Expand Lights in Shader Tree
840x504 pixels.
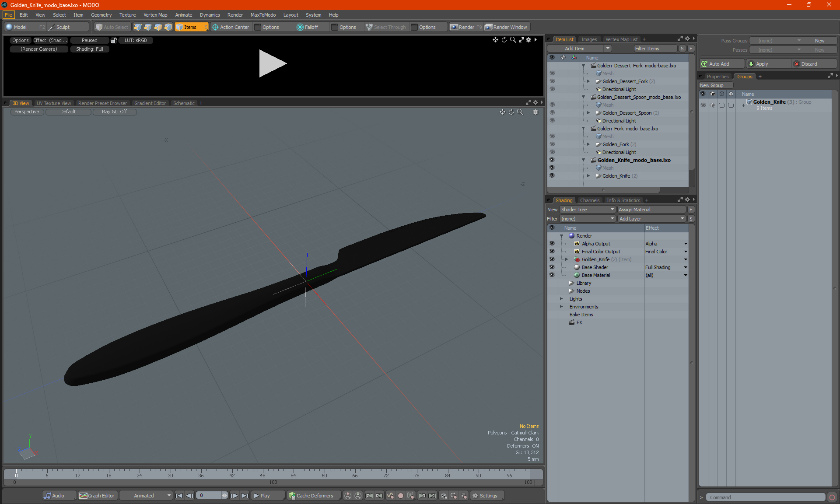(x=562, y=299)
